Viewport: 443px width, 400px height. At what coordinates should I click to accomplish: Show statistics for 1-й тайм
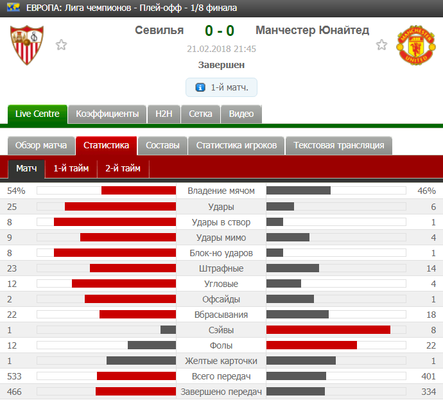pyautogui.click(x=71, y=169)
